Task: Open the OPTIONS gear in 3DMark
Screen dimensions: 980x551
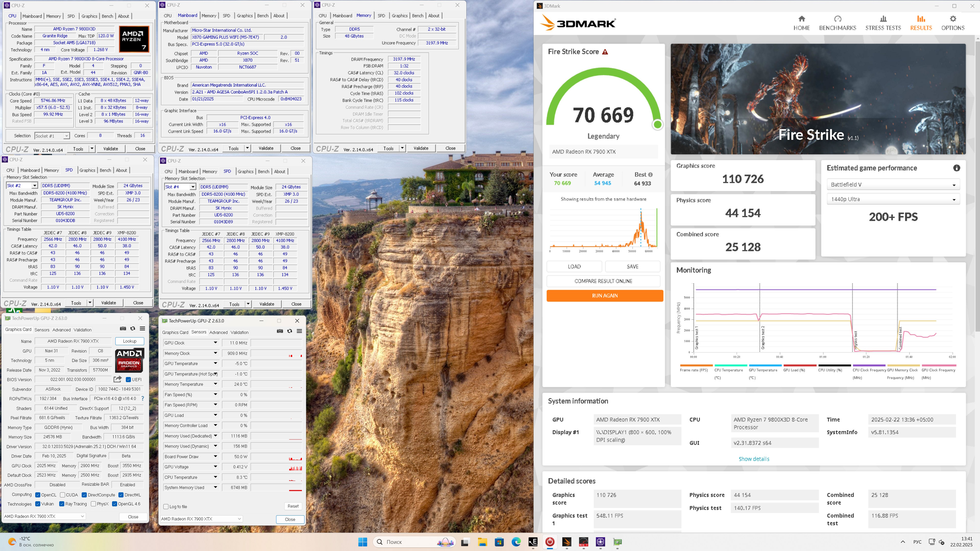Action: click(953, 23)
